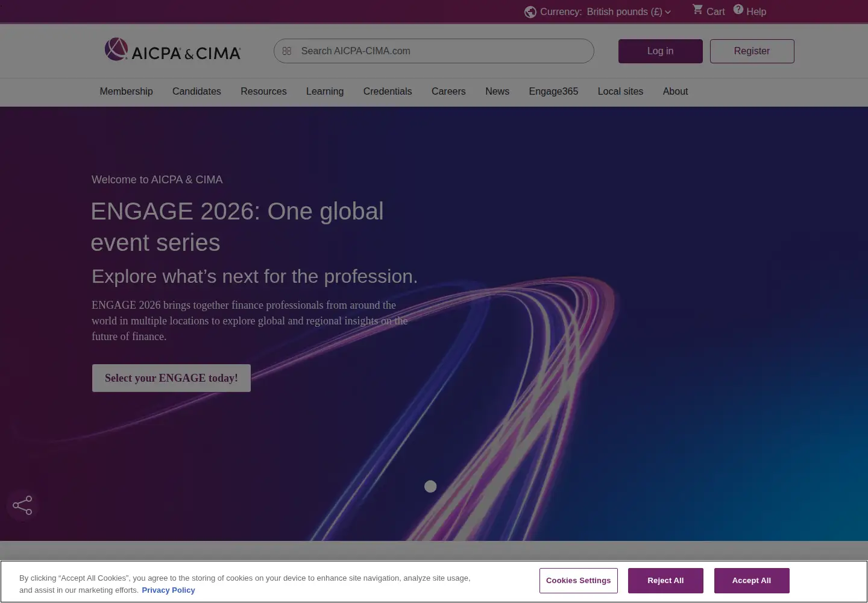Reject All cookies
868x603 pixels.
click(x=665, y=581)
